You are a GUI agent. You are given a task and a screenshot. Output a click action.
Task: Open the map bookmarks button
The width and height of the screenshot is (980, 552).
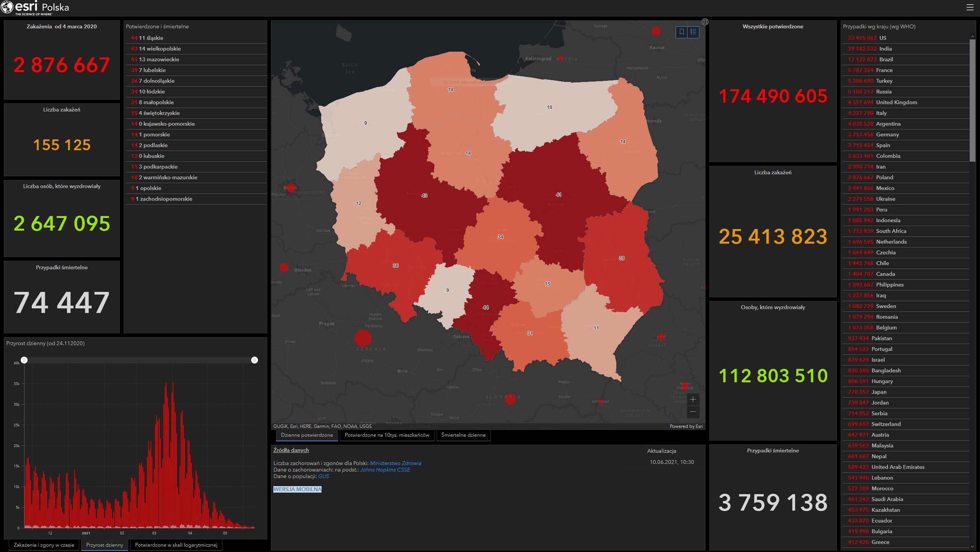tap(682, 32)
